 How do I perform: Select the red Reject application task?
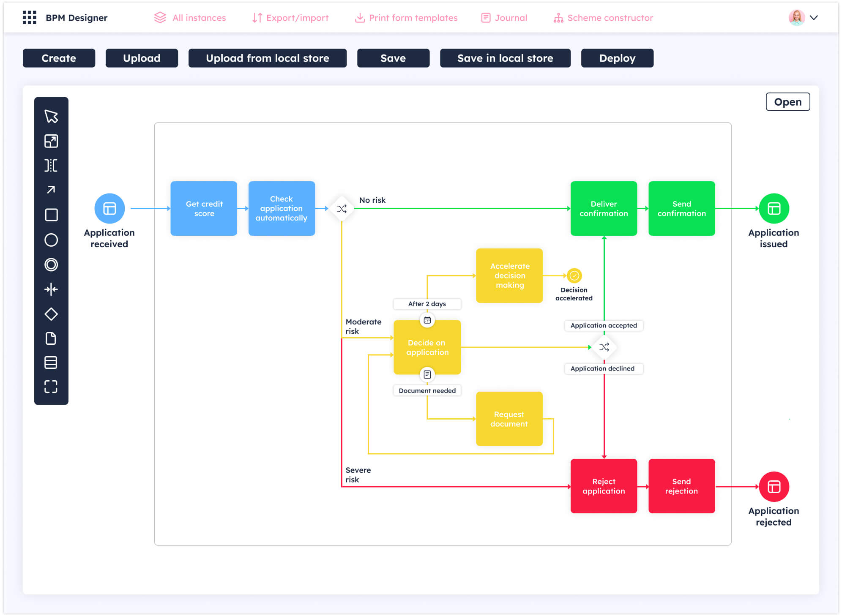[603, 486]
